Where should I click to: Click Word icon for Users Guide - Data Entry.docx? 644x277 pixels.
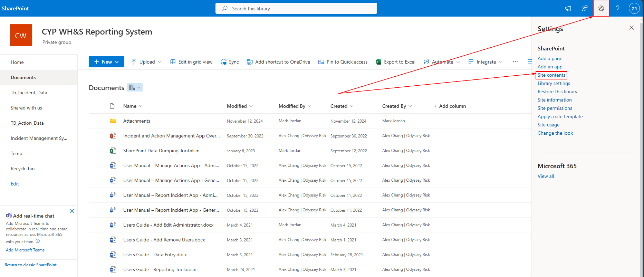tap(113, 255)
